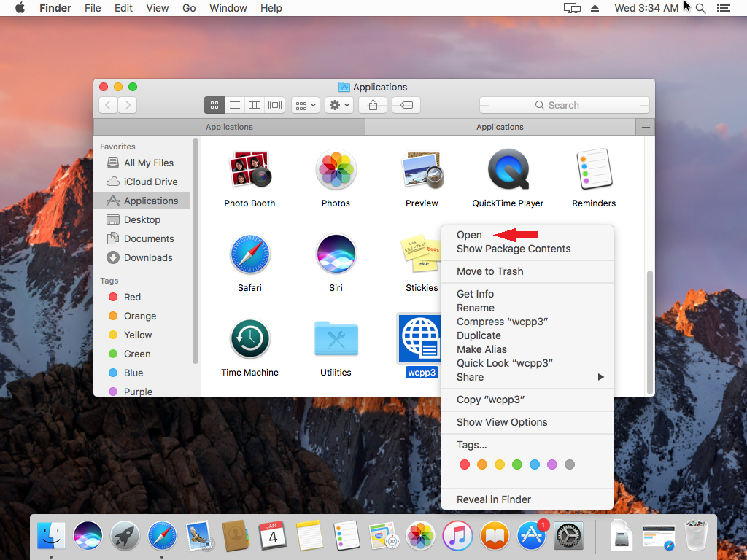
Task: Choose Make Alias
Action: coord(527,349)
